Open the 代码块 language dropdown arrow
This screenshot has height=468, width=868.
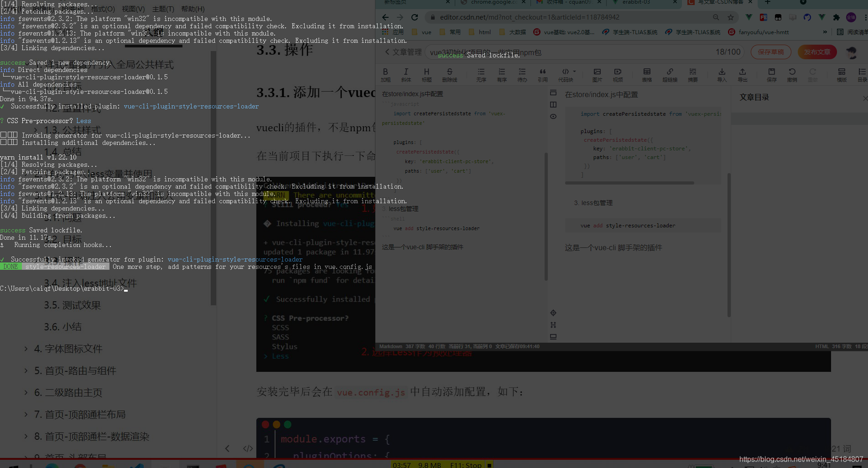(x=575, y=72)
